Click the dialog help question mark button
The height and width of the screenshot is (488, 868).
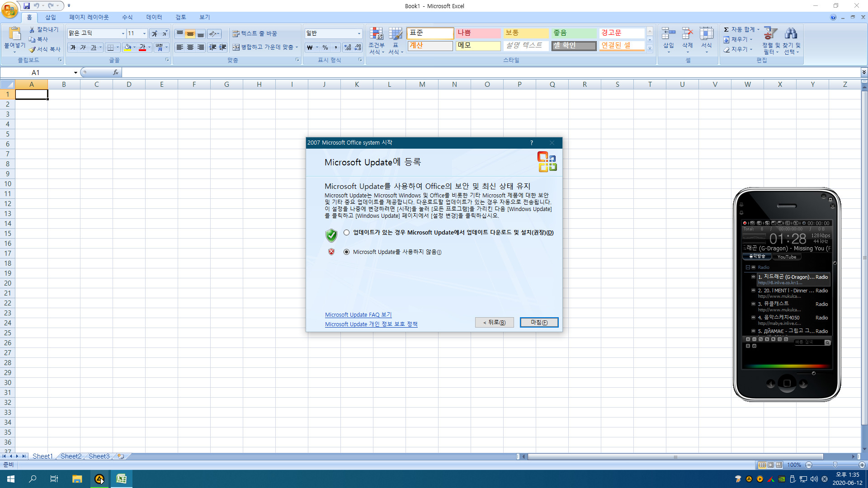(x=532, y=143)
